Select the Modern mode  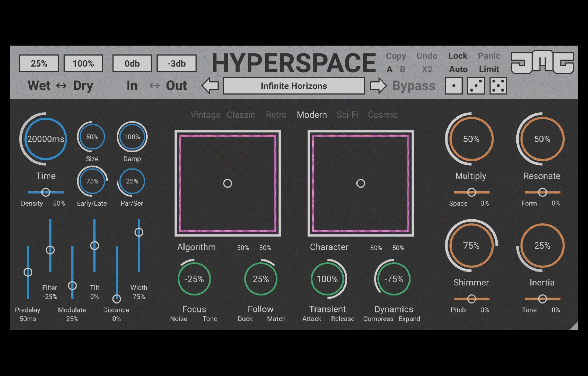tap(312, 115)
